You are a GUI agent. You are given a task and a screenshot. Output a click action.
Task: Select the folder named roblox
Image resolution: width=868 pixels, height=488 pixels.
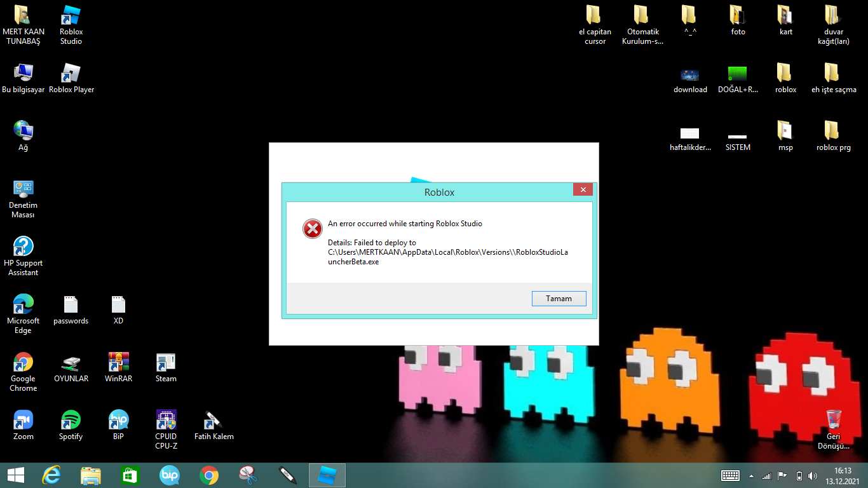pyautogui.click(x=785, y=79)
